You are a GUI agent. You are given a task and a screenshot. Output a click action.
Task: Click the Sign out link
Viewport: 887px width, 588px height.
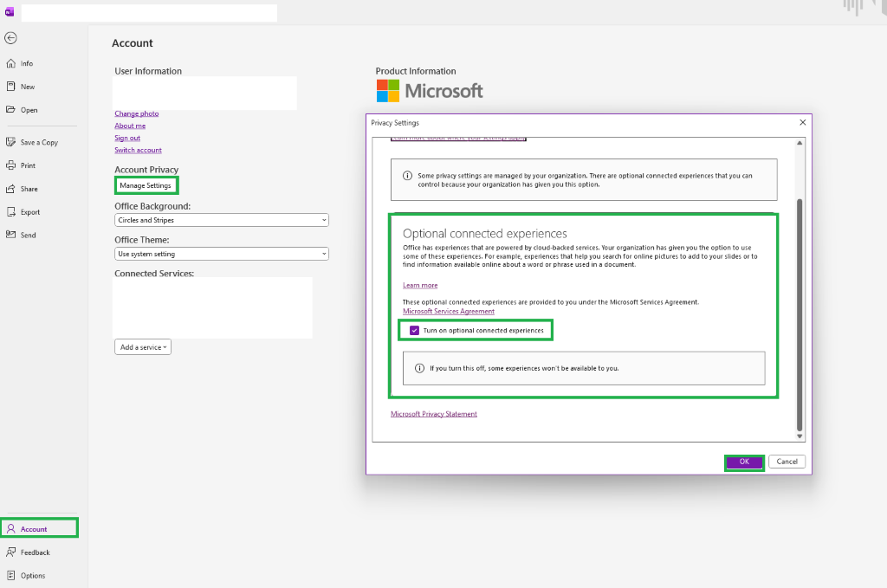(127, 138)
